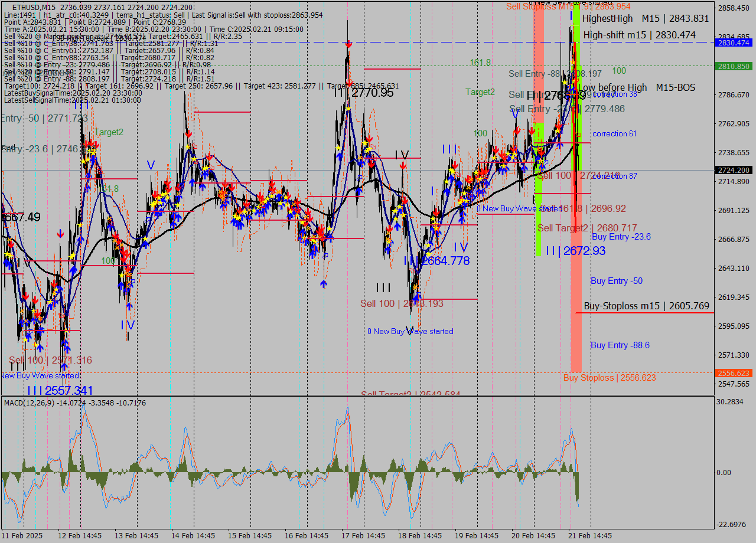Select the green 'Target2' label on the chart

(109, 132)
